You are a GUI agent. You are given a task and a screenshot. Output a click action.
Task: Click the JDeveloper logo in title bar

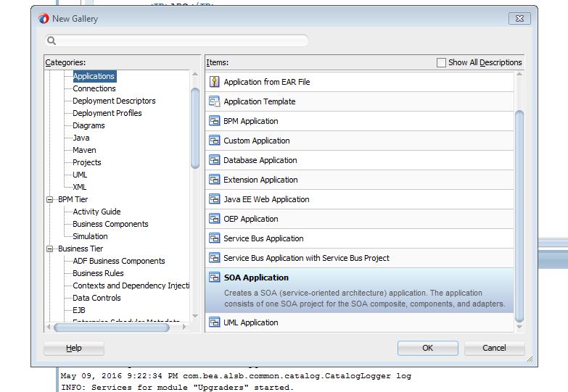44,18
